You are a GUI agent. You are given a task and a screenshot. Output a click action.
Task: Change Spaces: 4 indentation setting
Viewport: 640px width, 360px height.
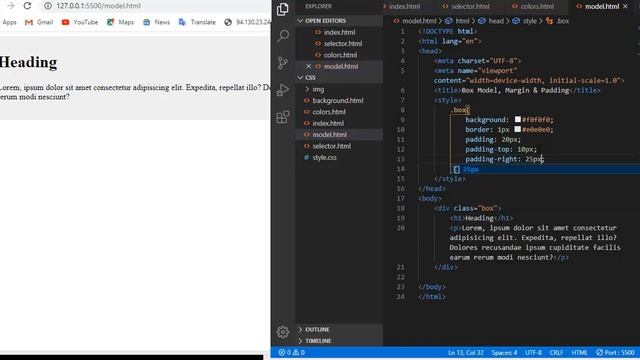(504, 352)
